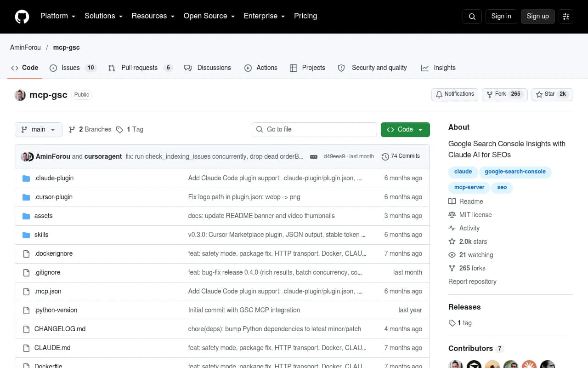
Task: Open the Projects tab
Action: [307, 68]
